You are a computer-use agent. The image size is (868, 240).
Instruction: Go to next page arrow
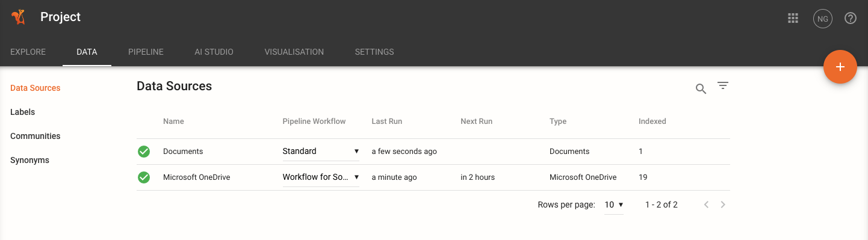723,205
